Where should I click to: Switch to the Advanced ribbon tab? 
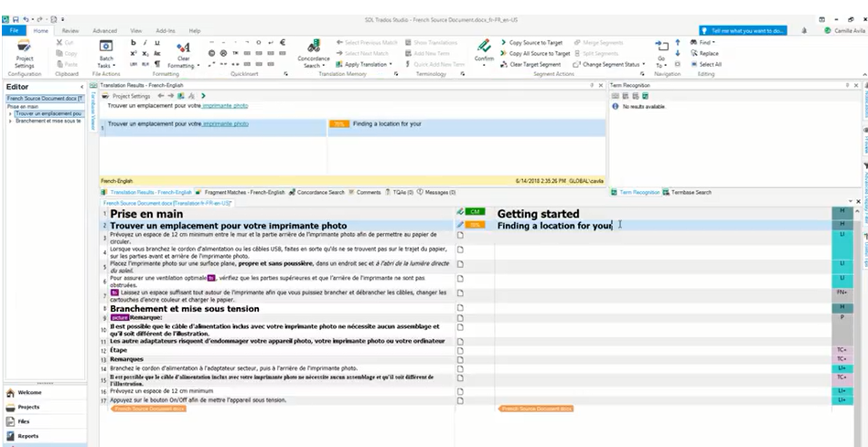(x=104, y=31)
